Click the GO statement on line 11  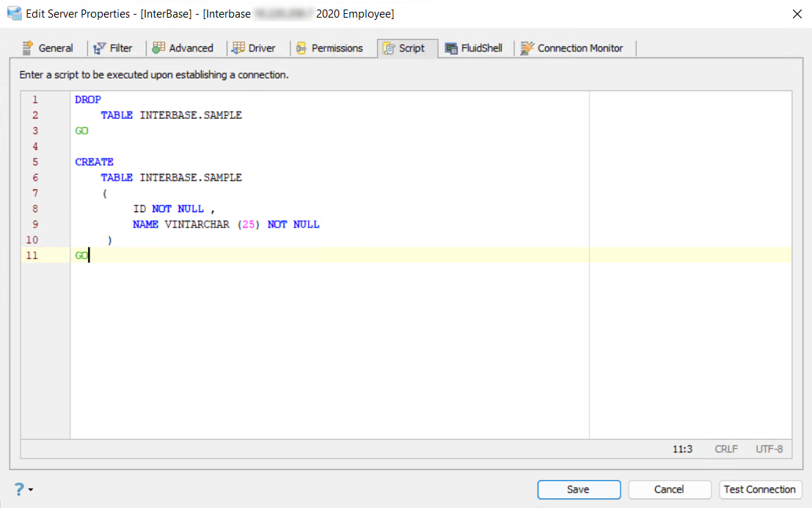click(x=82, y=255)
